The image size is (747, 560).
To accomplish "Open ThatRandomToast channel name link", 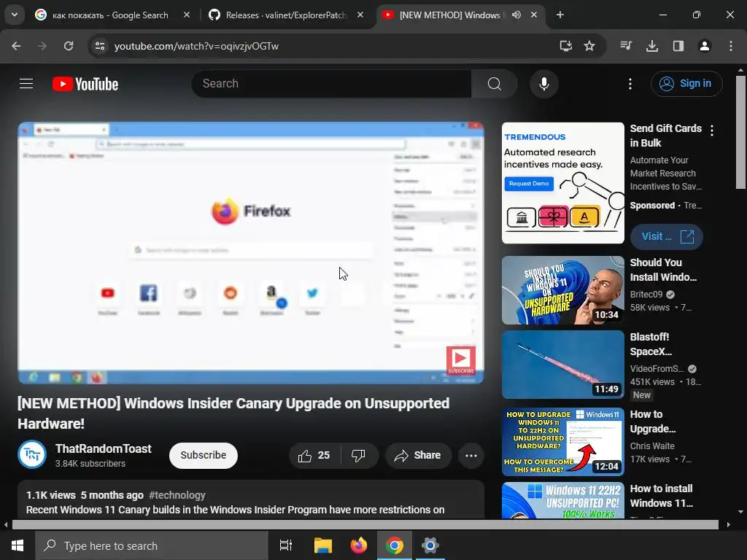I will [104, 448].
